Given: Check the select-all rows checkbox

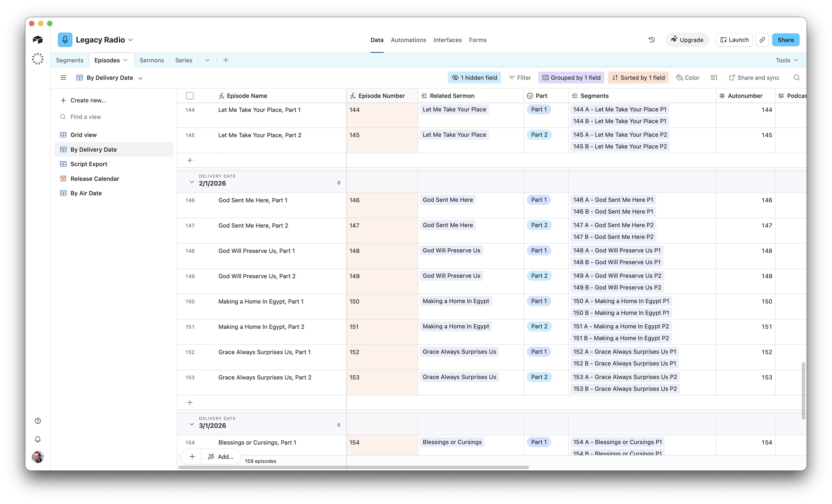Looking at the screenshot, I should 190,96.
